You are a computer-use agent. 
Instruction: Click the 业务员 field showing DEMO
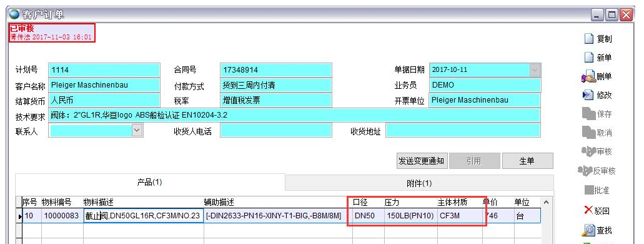[x=485, y=85]
